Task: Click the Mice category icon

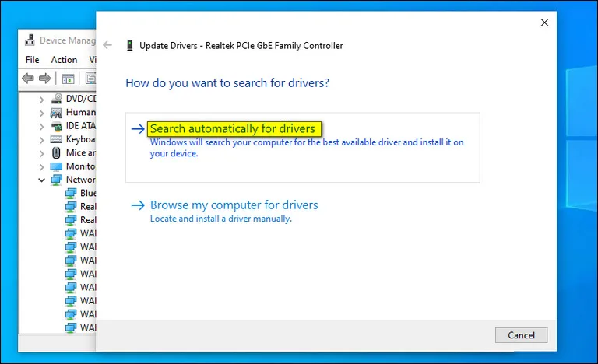Action: (x=56, y=153)
